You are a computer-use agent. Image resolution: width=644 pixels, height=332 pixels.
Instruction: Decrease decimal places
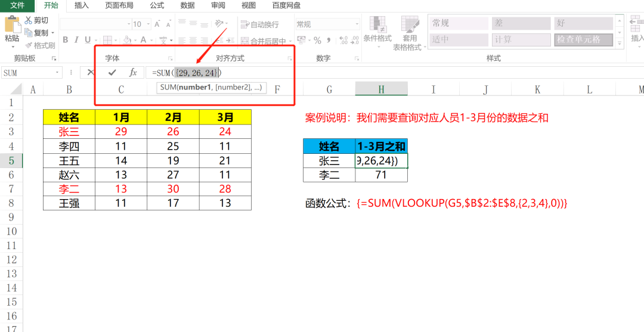[354, 40]
